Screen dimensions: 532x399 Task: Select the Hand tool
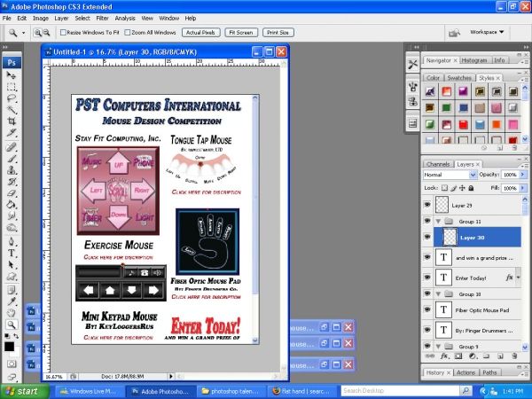click(x=12, y=313)
